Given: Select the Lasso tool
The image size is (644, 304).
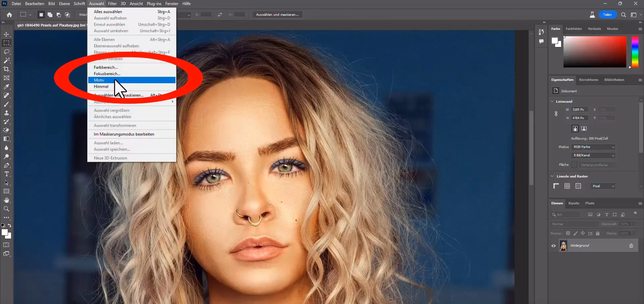Looking at the screenshot, I should point(6,52).
